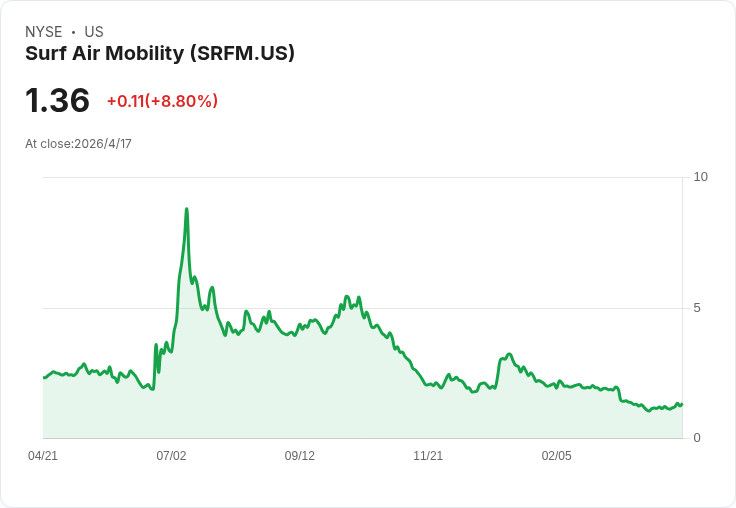Click the 07/02 date label on x-axis
Screen dimensions: 736x508
(x=171, y=455)
